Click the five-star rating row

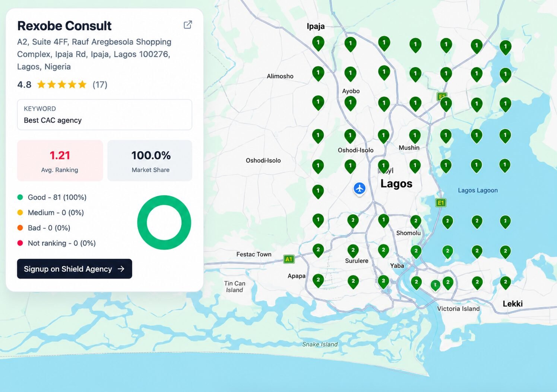click(62, 85)
